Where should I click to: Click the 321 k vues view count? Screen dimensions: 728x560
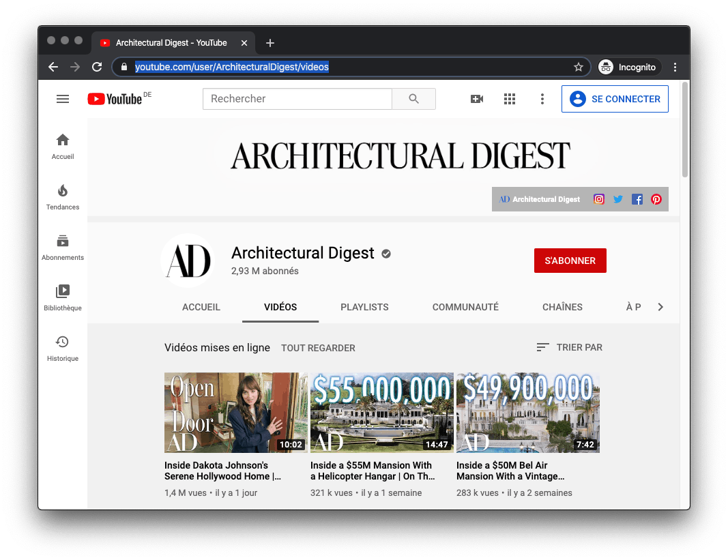[x=332, y=492]
